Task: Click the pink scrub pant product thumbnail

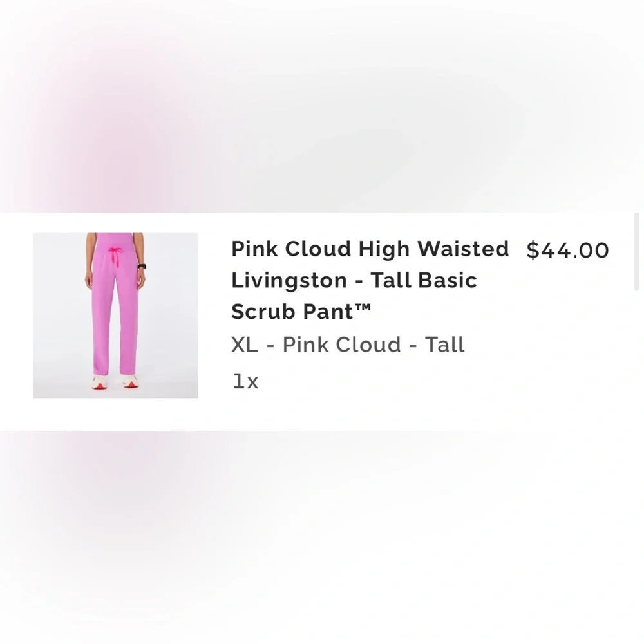Action: (x=115, y=316)
